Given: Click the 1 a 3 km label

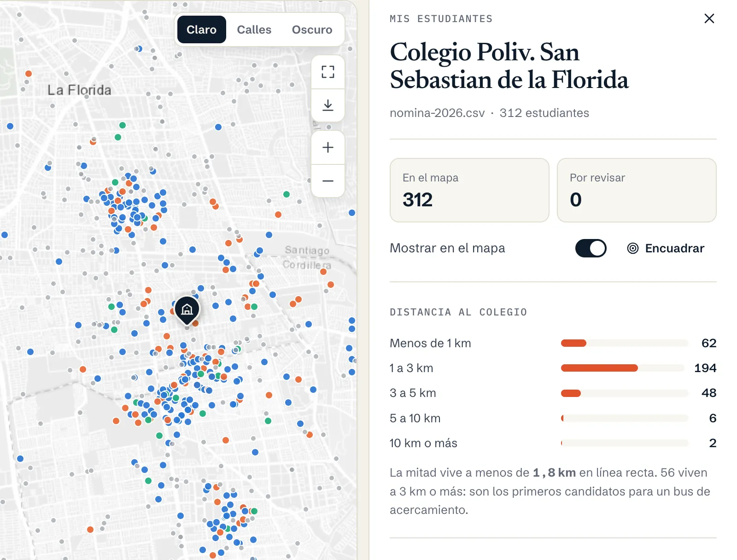Looking at the screenshot, I should tap(411, 368).
